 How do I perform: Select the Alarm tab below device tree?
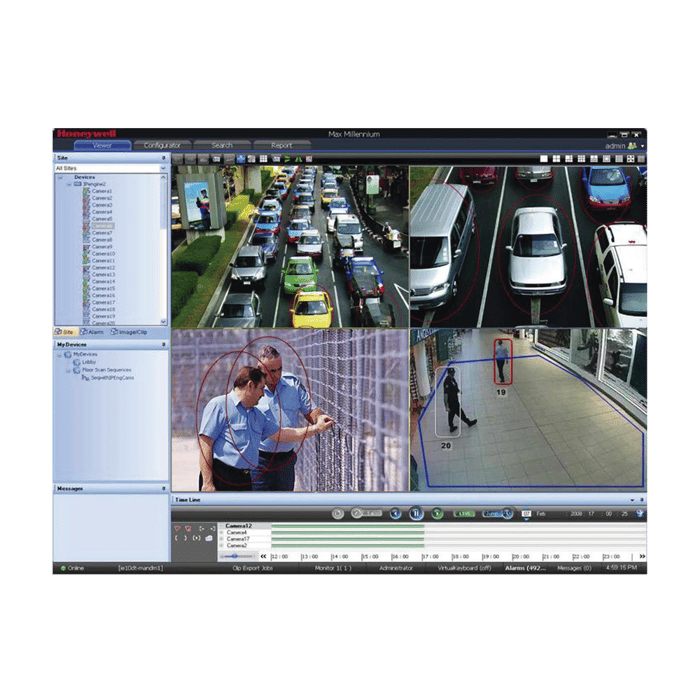click(x=92, y=332)
